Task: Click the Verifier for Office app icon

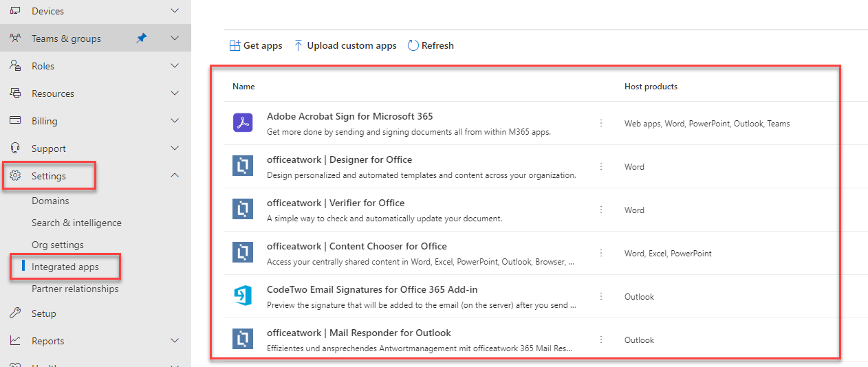Action: pyautogui.click(x=243, y=210)
